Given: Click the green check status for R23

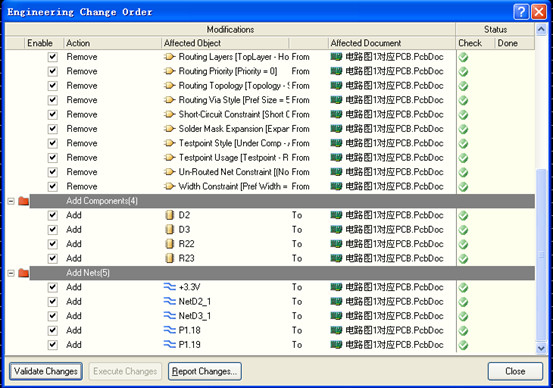Looking at the screenshot, I should coord(463,259).
